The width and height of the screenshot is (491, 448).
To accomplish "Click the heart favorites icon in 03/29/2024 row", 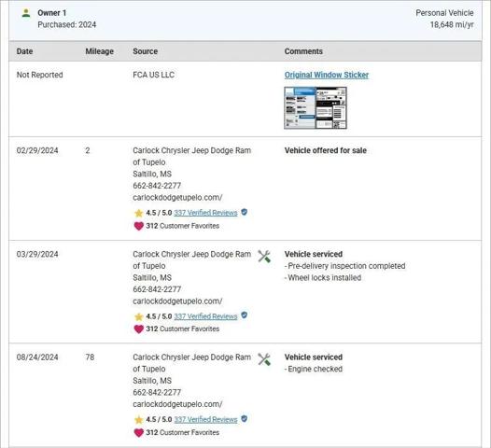I will pyautogui.click(x=139, y=329).
